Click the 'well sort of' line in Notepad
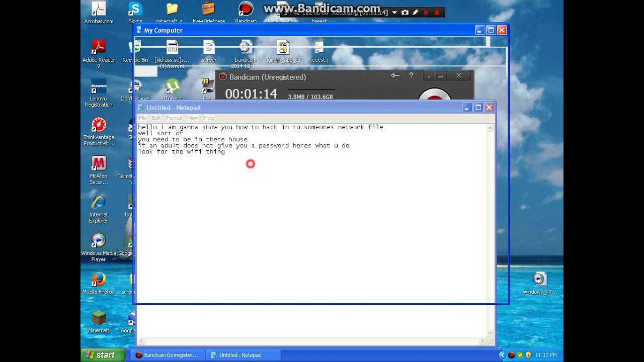The image size is (644, 362). (160, 133)
